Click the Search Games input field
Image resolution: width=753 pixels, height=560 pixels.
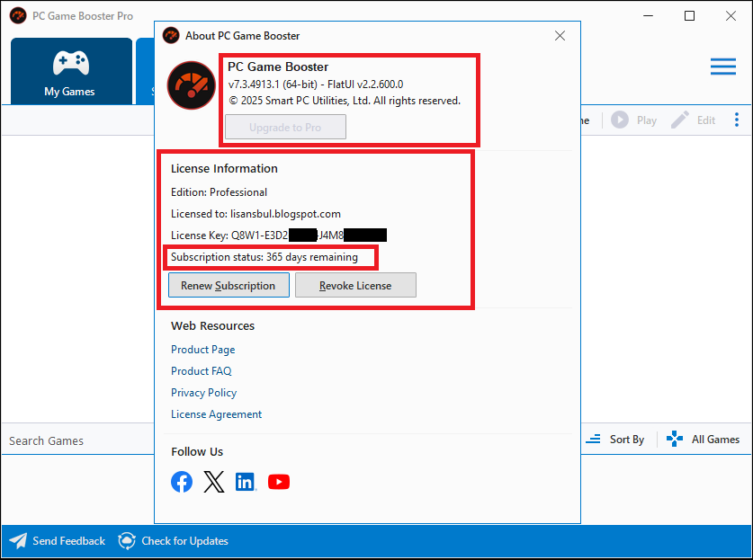pyautogui.click(x=76, y=440)
